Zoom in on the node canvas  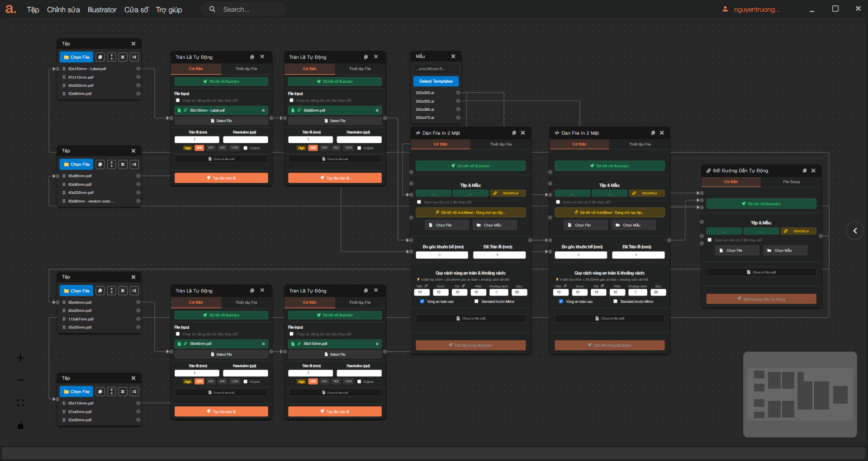tap(20, 358)
